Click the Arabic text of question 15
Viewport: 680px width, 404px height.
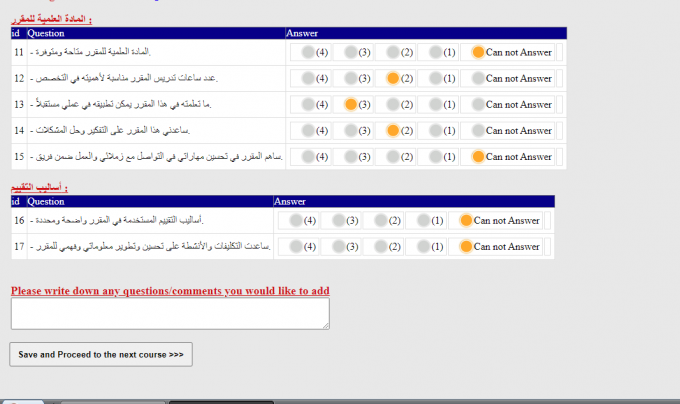pyautogui.click(x=156, y=156)
